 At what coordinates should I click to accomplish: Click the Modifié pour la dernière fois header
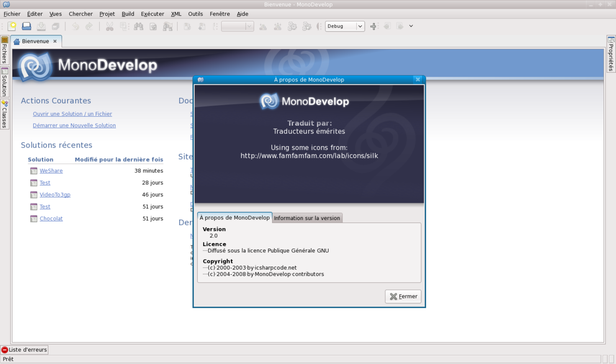pos(119,159)
